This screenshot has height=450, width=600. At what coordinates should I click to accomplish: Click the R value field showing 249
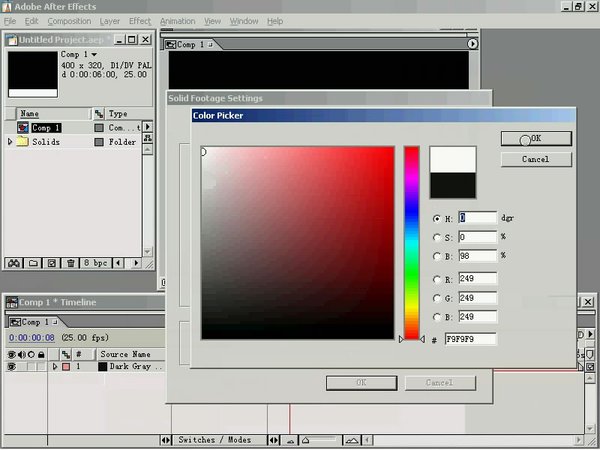pyautogui.click(x=478, y=279)
